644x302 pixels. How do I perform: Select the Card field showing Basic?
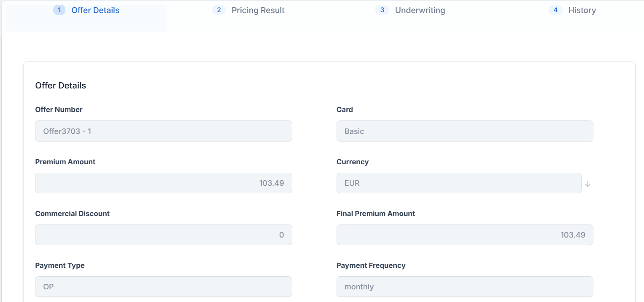coord(464,131)
